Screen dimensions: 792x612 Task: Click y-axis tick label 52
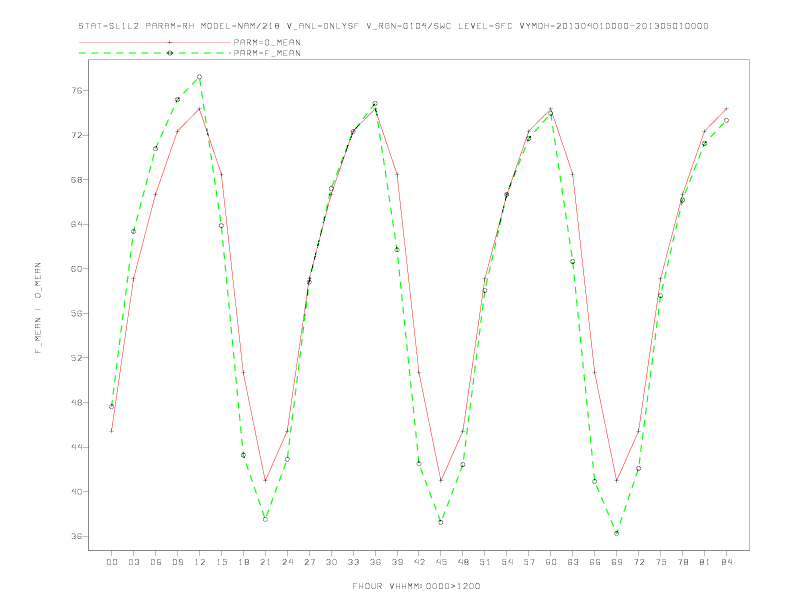tap(77, 358)
